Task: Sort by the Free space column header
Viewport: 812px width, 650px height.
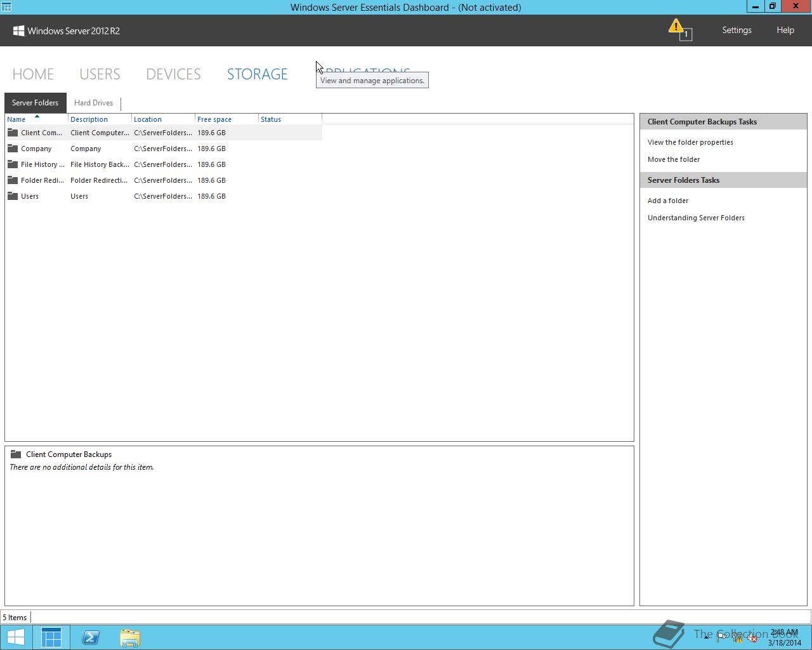Action: point(226,119)
